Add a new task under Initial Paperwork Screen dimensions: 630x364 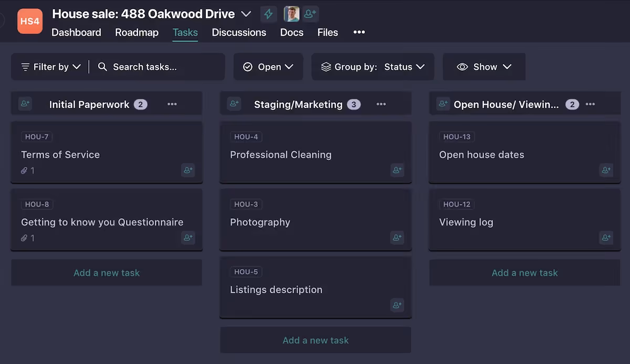106,272
